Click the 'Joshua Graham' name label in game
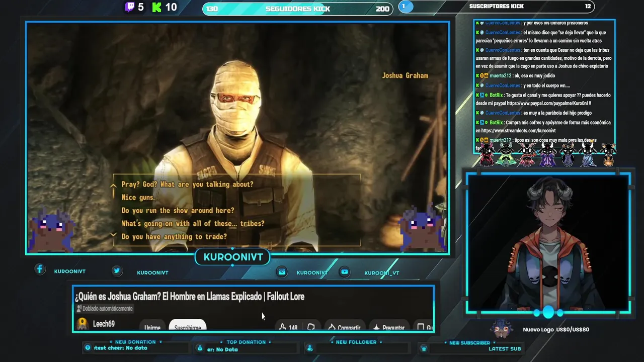Image resolution: width=644 pixels, height=362 pixels. coord(405,75)
